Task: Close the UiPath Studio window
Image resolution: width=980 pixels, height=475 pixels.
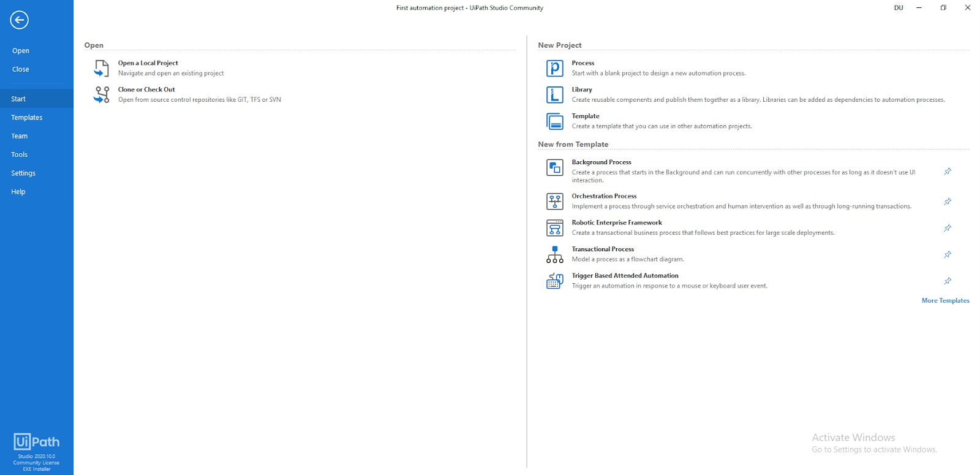Action: (968, 8)
